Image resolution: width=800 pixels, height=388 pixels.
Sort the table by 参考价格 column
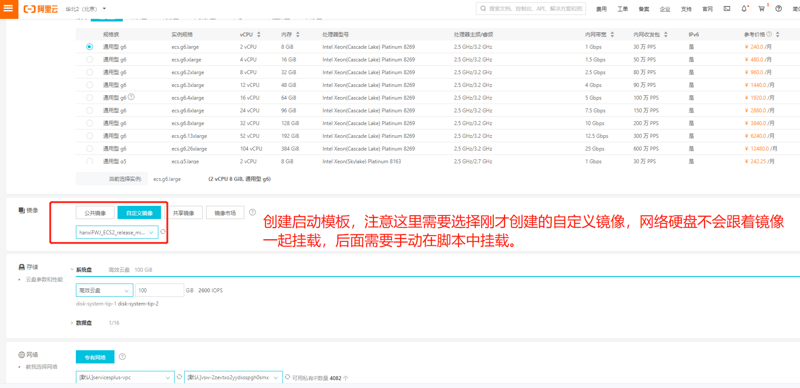click(778, 34)
